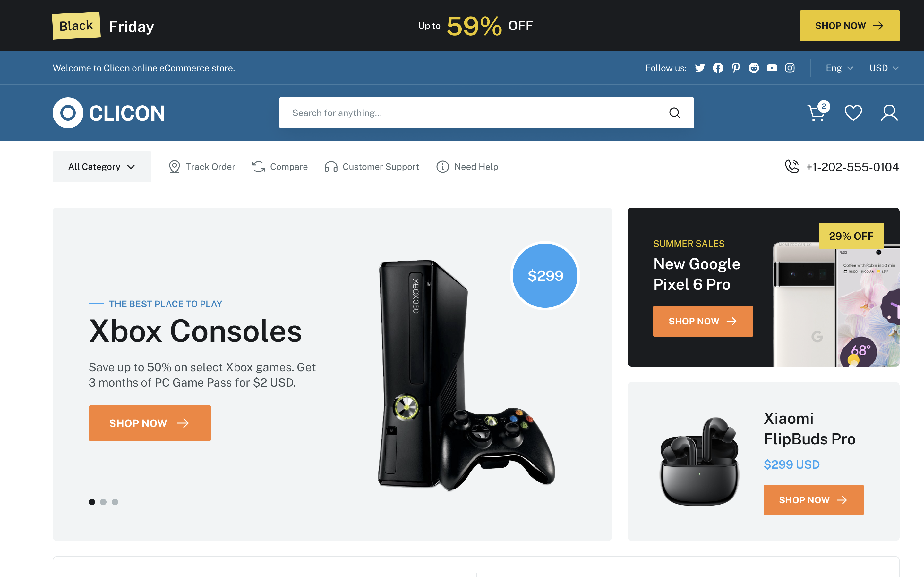924x577 pixels.
Task: Click Black Friday yellow Shop Now button
Action: pyautogui.click(x=850, y=26)
